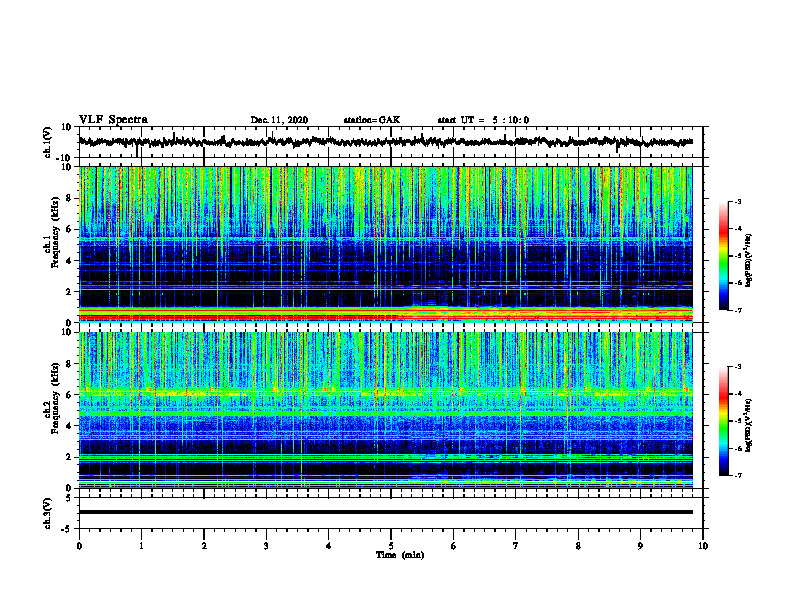Click the "-7" label on ch.2 color bar
The image size is (792, 612).
[x=737, y=476]
